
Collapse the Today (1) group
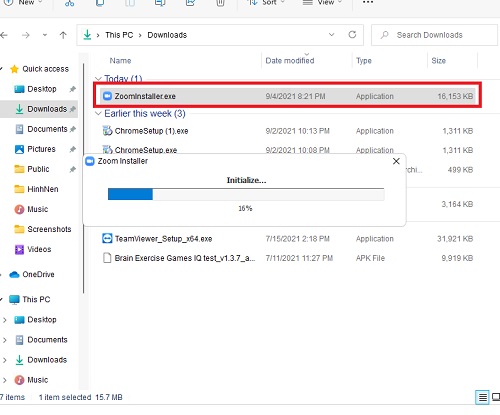click(98, 79)
